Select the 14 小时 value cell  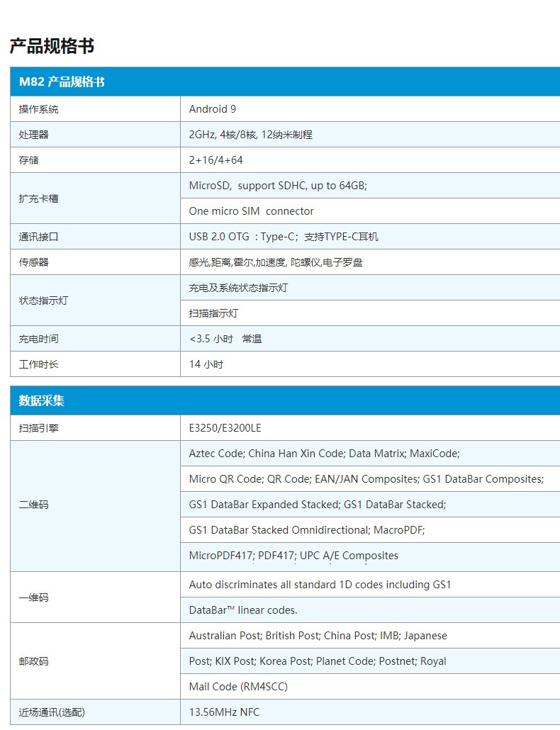(x=370, y=364)
